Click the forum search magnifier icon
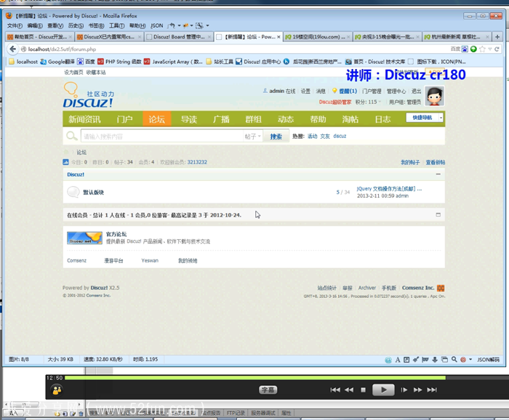The image size is (509, 420). (x=72, y=136)
